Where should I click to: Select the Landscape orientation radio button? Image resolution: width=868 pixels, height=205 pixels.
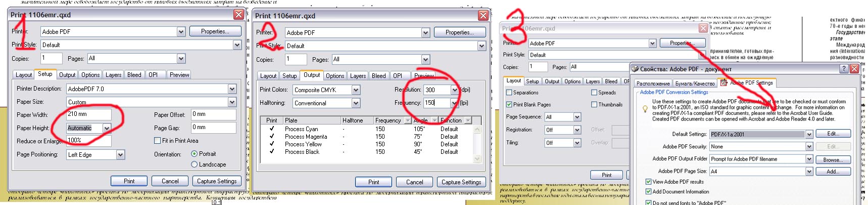194,164
